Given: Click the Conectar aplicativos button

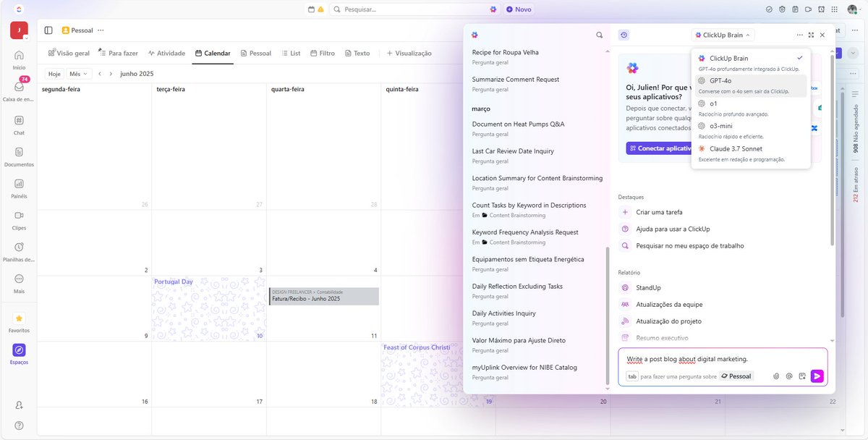Looking at the screenshot, I should point(656,148).
